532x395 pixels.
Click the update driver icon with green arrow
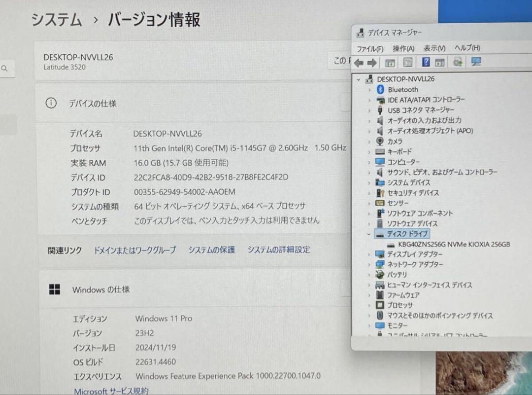(x=458, y=62)
